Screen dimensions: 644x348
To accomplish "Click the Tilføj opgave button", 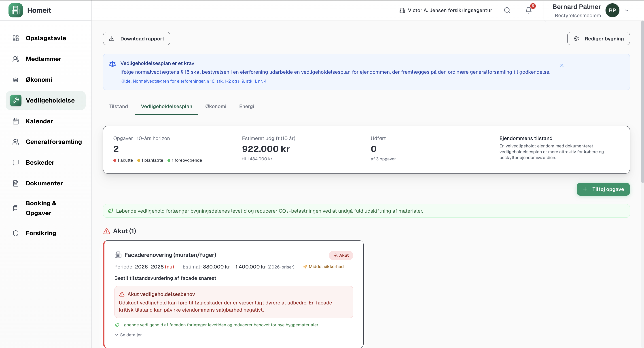I will pyautogui.click(x=603, y=189).
